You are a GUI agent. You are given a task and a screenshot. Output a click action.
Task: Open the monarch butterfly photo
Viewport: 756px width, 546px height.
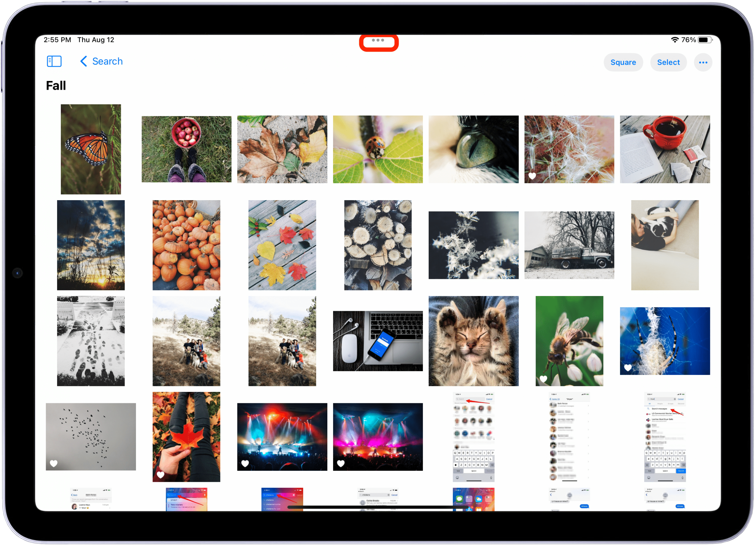[91, 149]
